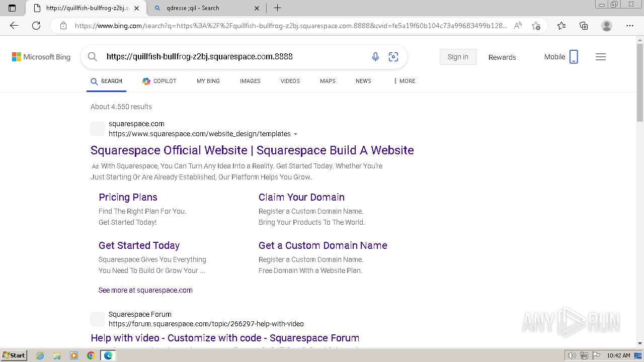This screenshot has height=362, width=644.
Task: Open the Rewards link
Action: coord(502,57)
